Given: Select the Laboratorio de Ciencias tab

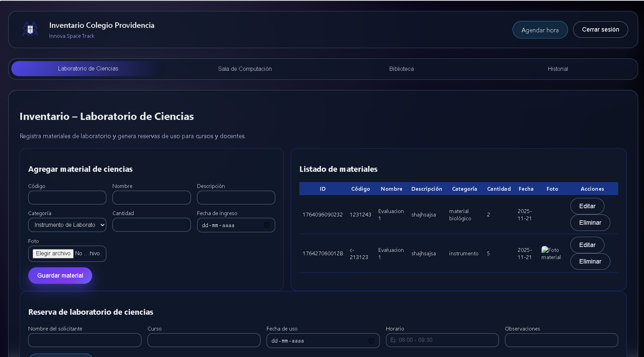Looking at the screenshot, I should click(x=88, y=69).
